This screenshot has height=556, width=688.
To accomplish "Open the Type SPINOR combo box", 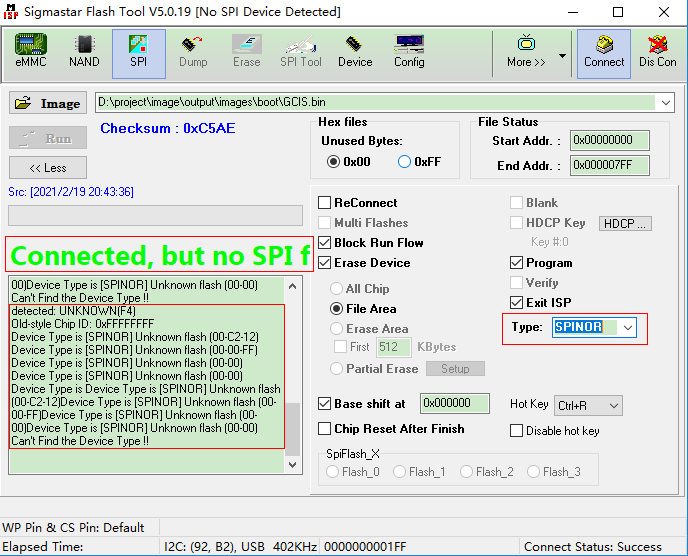I will click(x=594, y=327).
